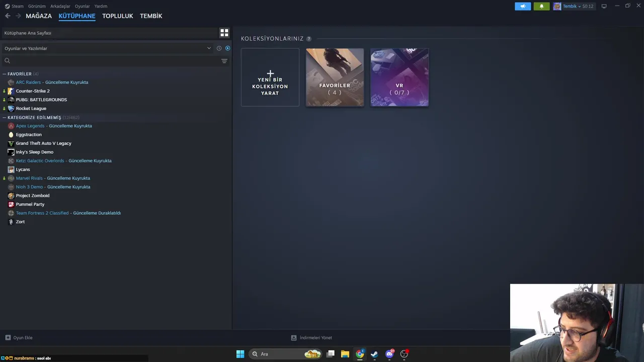Click the library search magnifier icon

pyautogui.click(x=7, y=61)
